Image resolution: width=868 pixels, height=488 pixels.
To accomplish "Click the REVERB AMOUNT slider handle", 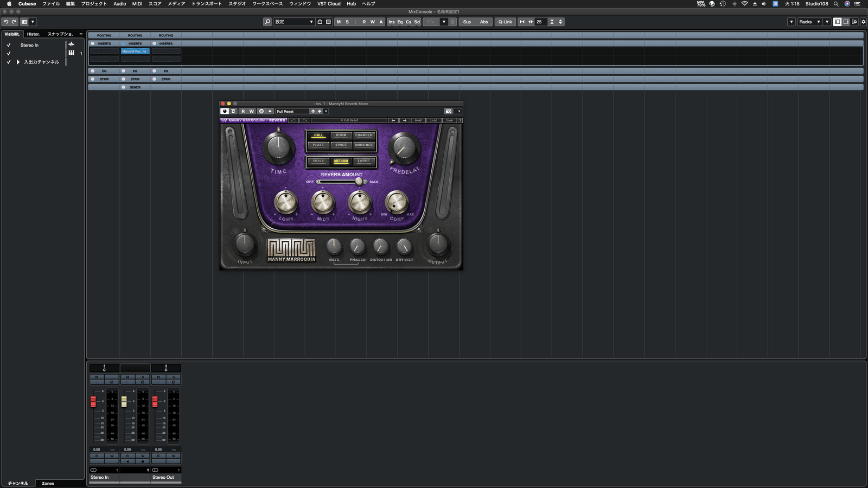I will coord(359,181).
